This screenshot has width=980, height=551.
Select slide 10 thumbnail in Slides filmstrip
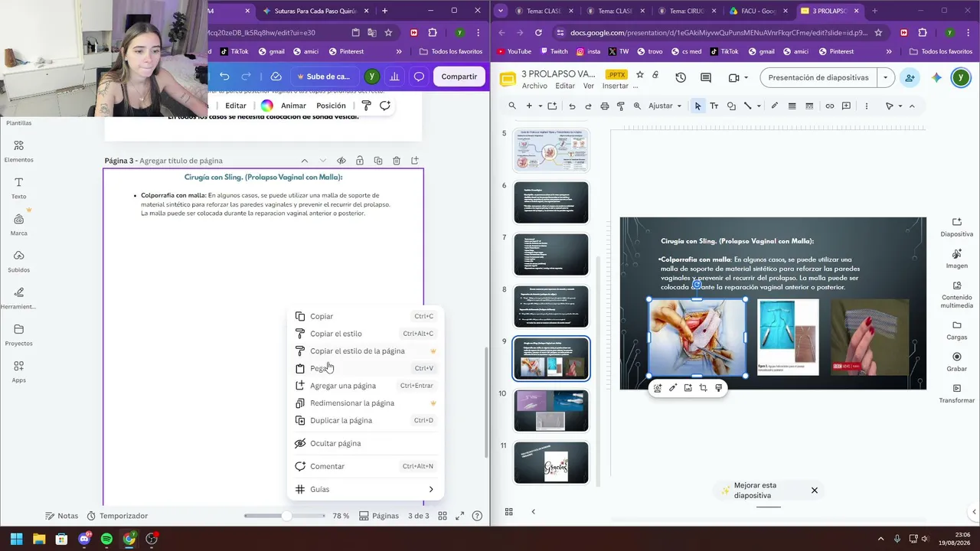551,410
